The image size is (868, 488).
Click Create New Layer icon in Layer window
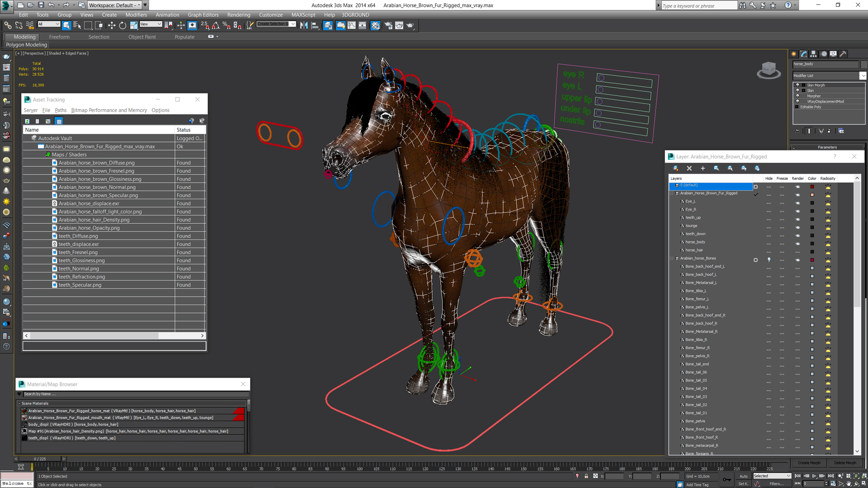click(x=675, y=168)
